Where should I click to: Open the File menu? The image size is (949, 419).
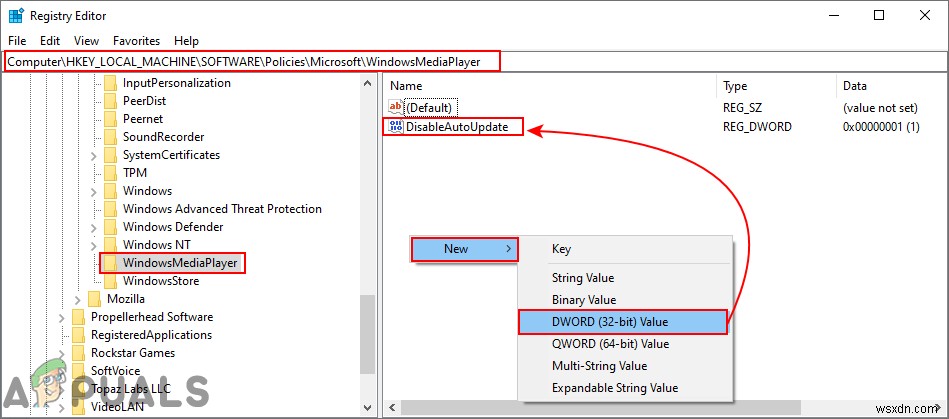[18, 41]
